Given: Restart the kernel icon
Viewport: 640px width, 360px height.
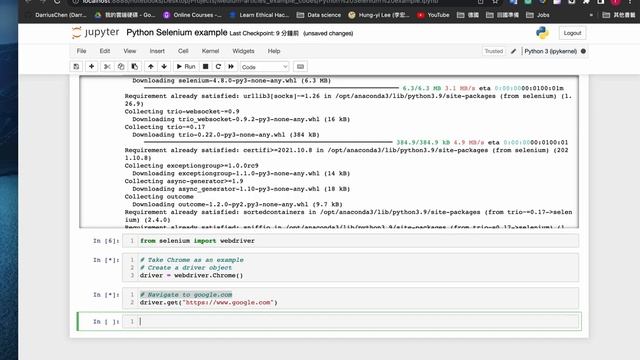Looking at the screenshot, I should coord(218,67).
